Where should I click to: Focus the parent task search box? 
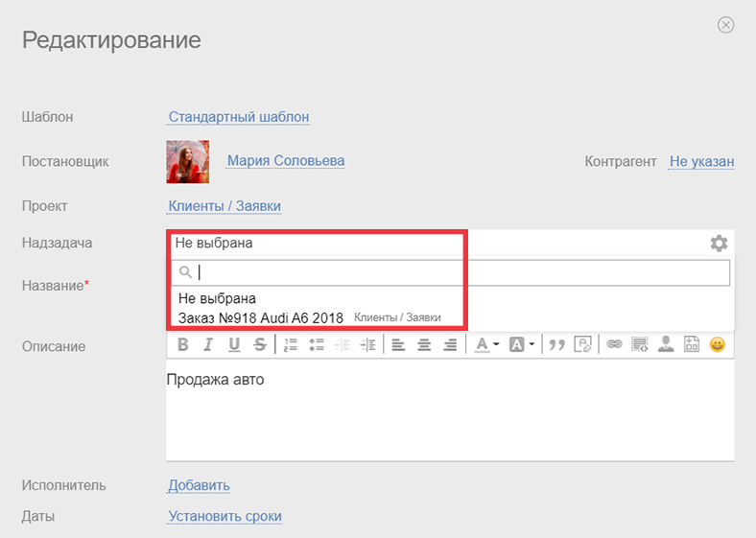450,272
